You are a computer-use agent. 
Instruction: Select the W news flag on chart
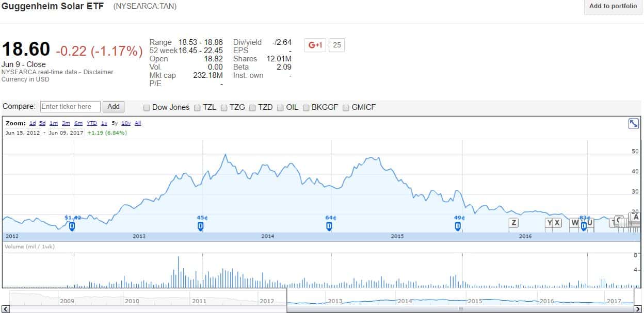pos(574,223)
